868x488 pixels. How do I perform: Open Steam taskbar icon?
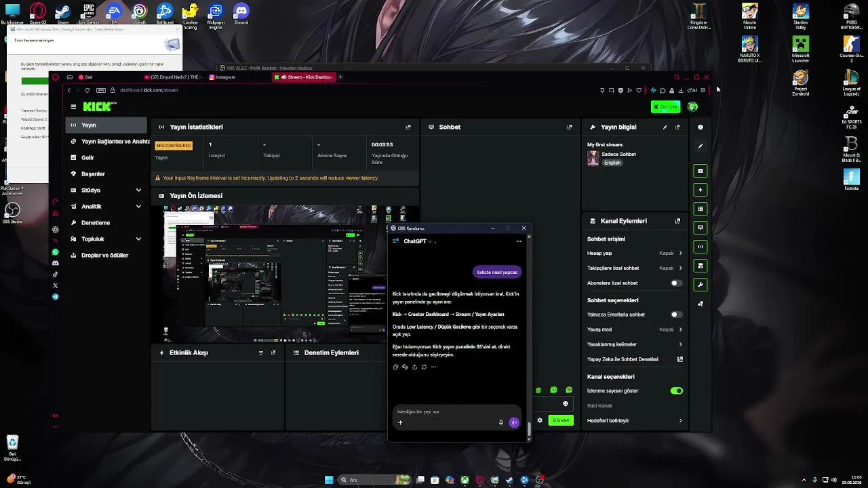click(x=509, y=480)
